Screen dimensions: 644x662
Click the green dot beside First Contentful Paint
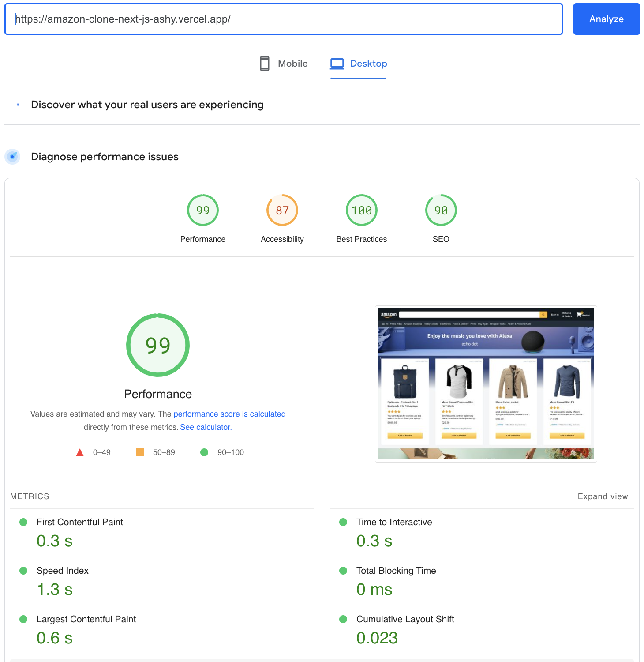tap(24, 522)
